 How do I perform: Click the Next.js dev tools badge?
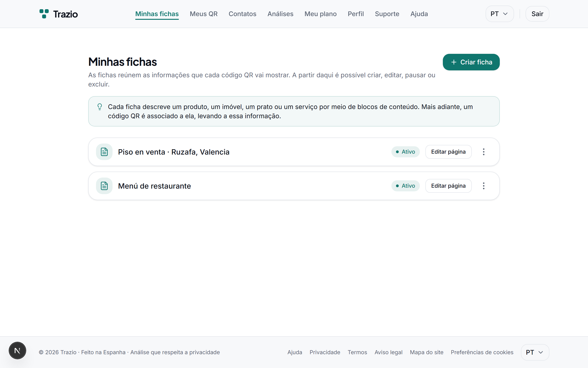pos(17,351)
